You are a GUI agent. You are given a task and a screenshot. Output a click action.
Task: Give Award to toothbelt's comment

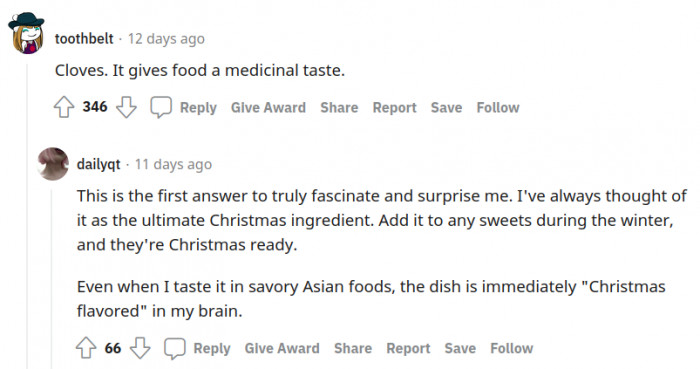268,108
